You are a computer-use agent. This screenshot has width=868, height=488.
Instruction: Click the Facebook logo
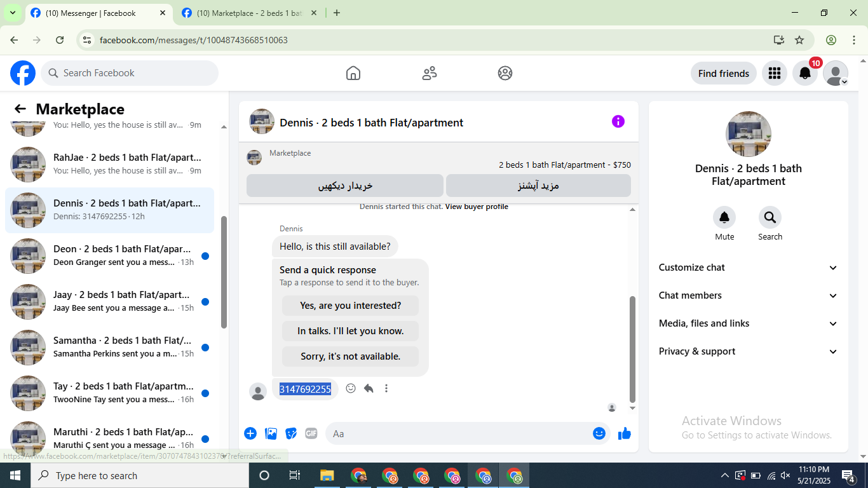[23, 73]
